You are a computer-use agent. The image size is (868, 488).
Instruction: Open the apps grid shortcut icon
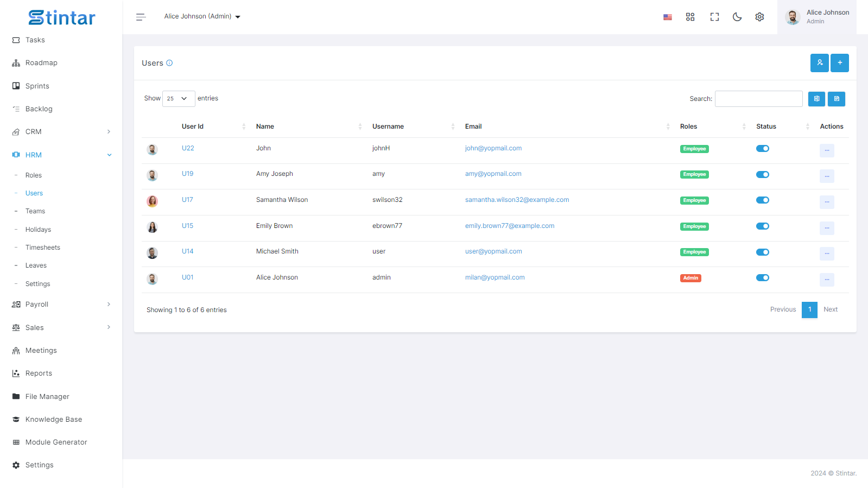690,17
